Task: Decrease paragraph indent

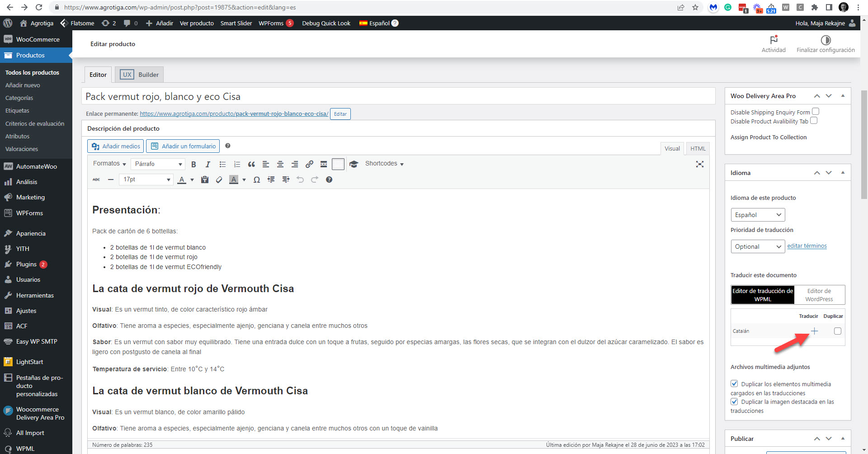Action: pos(271,180)
